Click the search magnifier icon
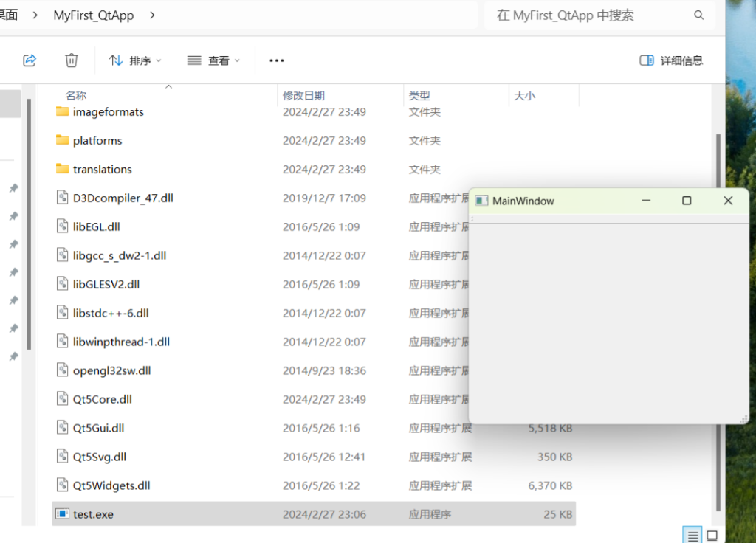 pyautogui.click(x=698, y=15)
